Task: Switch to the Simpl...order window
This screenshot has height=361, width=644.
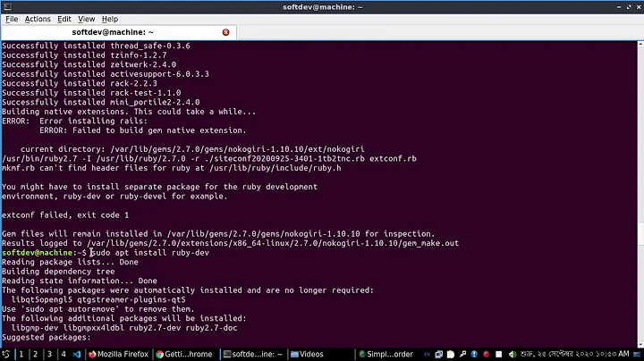Action: pos(386,354)
